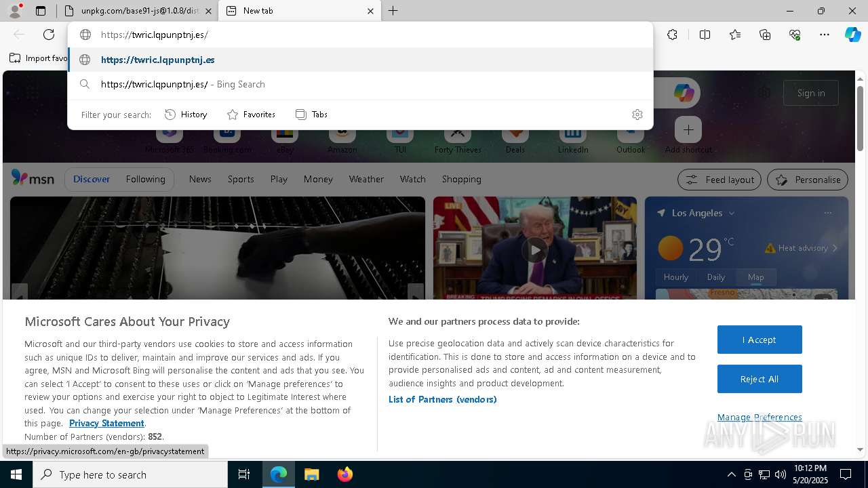Open weather card more options ellipsis

(827, 213)
